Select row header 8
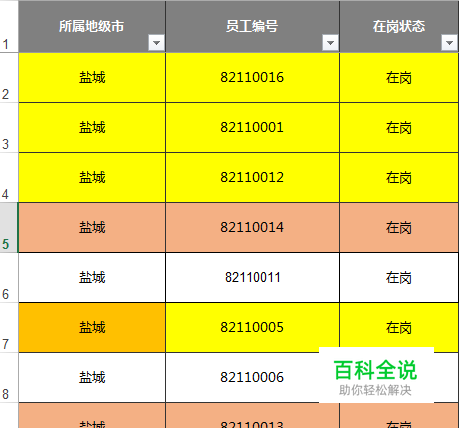The height and width of the screenshot is (428, 459). (x=9, y=378)
